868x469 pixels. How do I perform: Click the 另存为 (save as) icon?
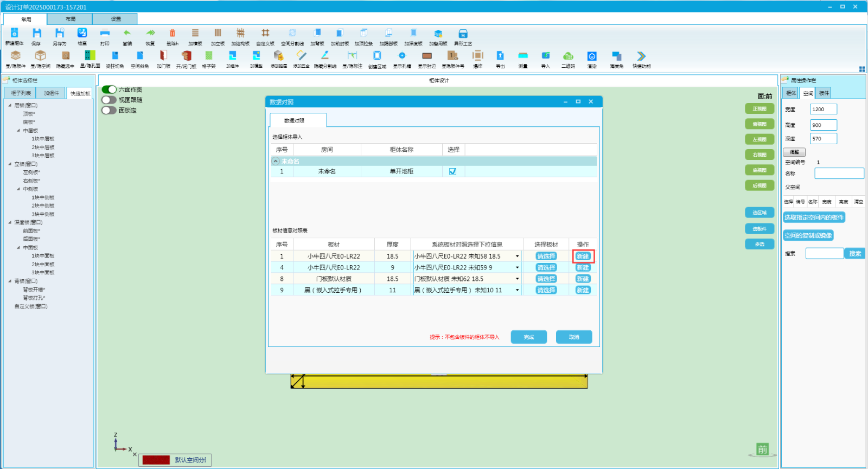pyautogui.click(x=60, y=34)
